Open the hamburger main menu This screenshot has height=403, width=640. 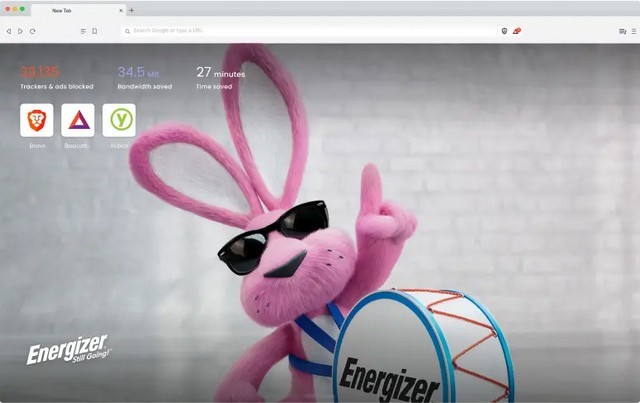[634, 31]
